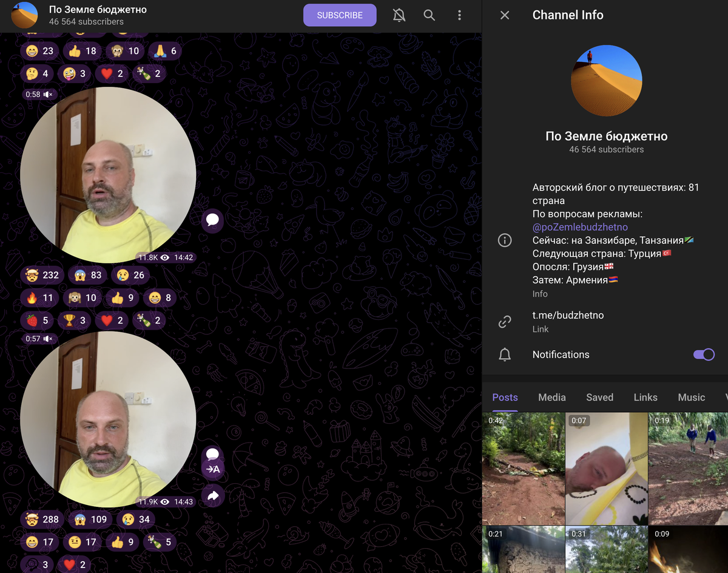The height and width of the screenshot is (573, 728).
Task: Click the 11.9K views 14:43 message timestamp
Action: coord(166,501)
